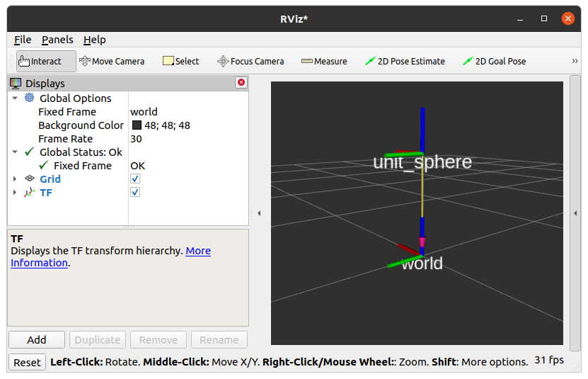The image size is (588, 379).
Task: Select the Global Status: Ok row
Action: coord(128,152)
